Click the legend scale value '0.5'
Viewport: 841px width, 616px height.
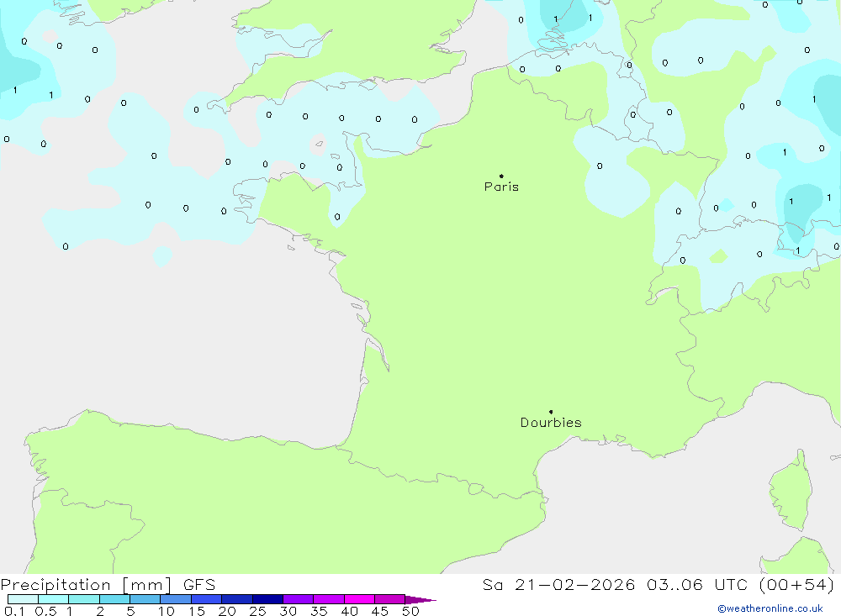(45, 611)
